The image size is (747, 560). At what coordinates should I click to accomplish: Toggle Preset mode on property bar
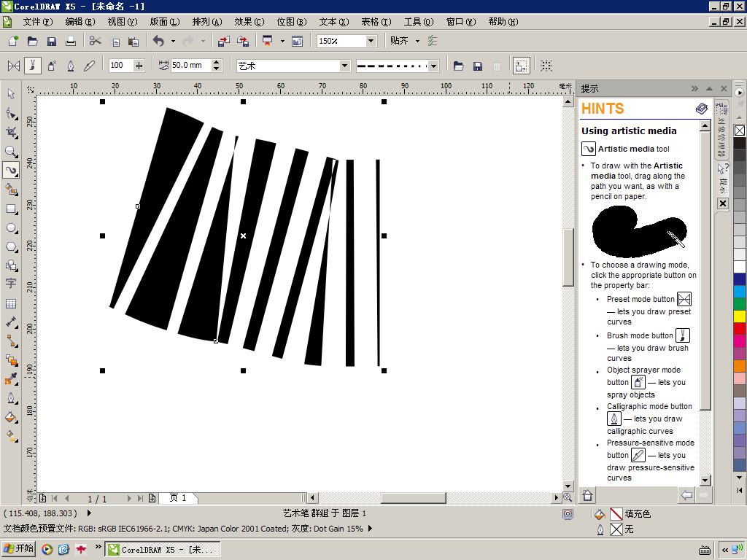pos(14,66)
